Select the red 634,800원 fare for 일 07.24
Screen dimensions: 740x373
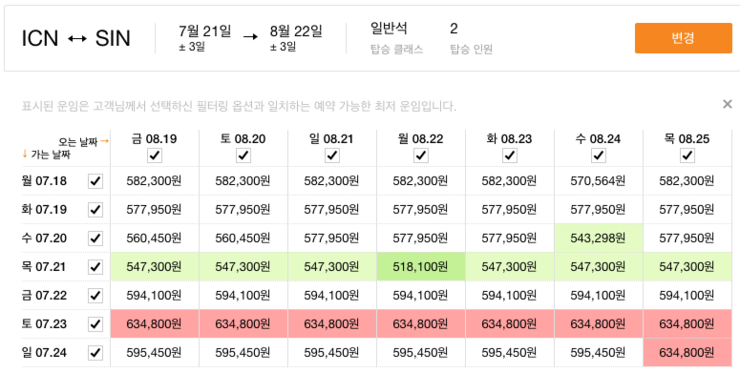pos(687,353)
